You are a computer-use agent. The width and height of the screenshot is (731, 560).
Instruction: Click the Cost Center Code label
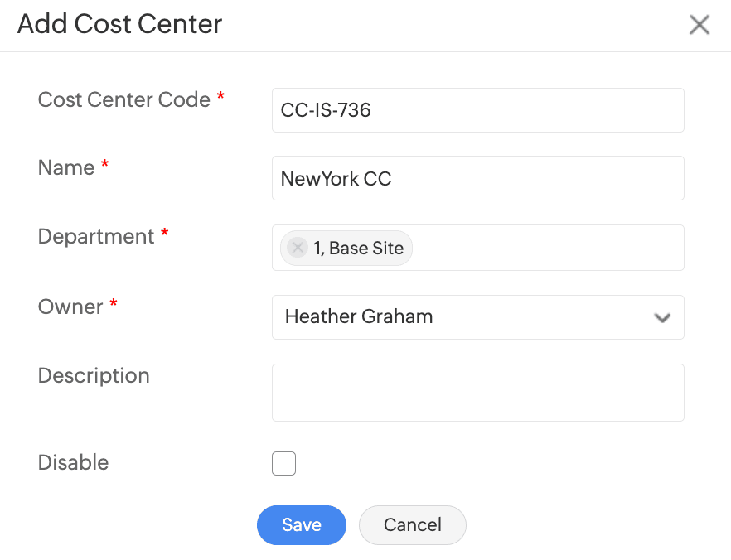pyautogui.click(x=124, y=100)
